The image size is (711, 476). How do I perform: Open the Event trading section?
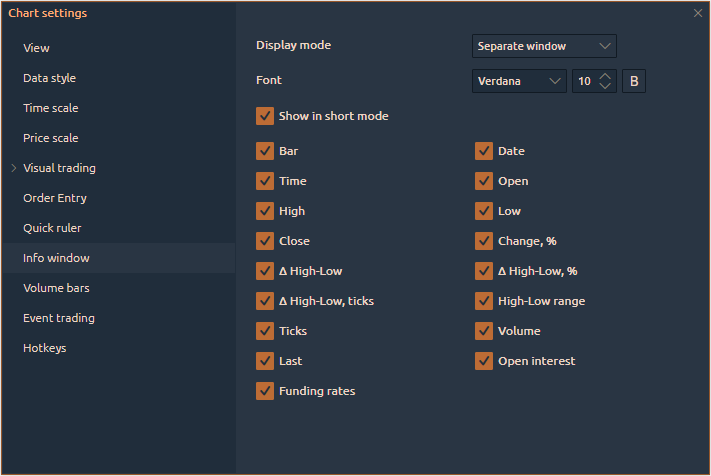[59, 318]
